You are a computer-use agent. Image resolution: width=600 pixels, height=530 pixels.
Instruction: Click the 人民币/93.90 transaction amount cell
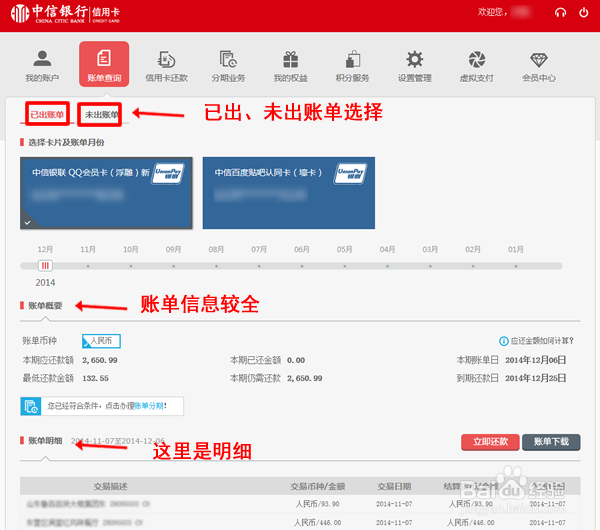318,504
